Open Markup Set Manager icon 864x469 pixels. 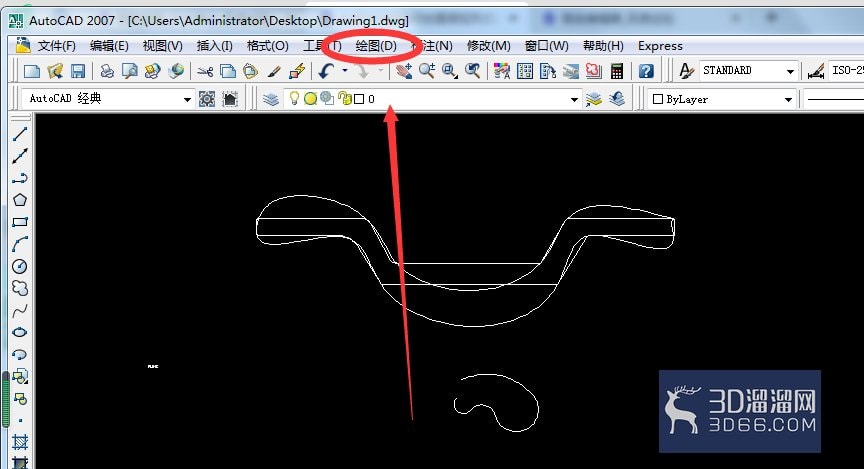point(593,71)
